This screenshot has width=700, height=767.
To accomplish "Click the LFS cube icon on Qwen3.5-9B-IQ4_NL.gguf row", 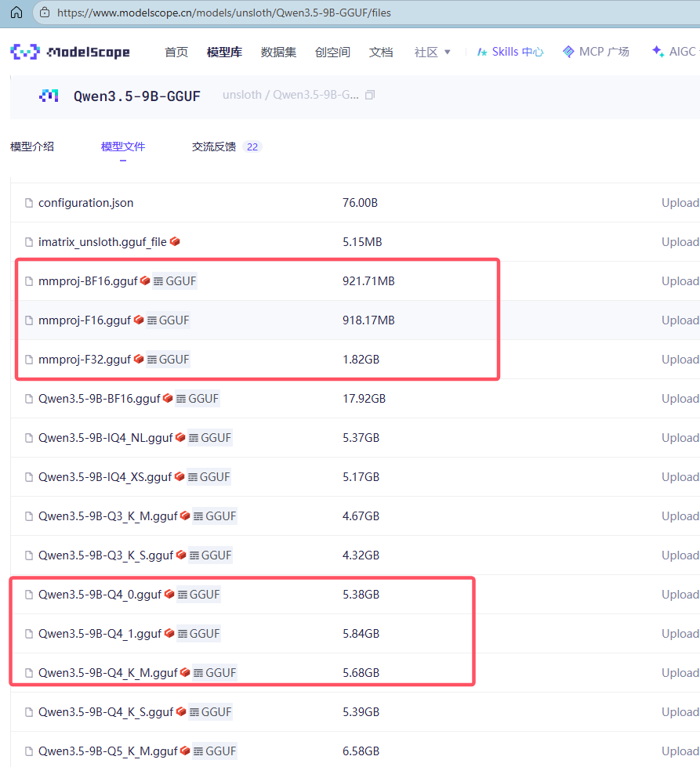I will click(180, 437).
